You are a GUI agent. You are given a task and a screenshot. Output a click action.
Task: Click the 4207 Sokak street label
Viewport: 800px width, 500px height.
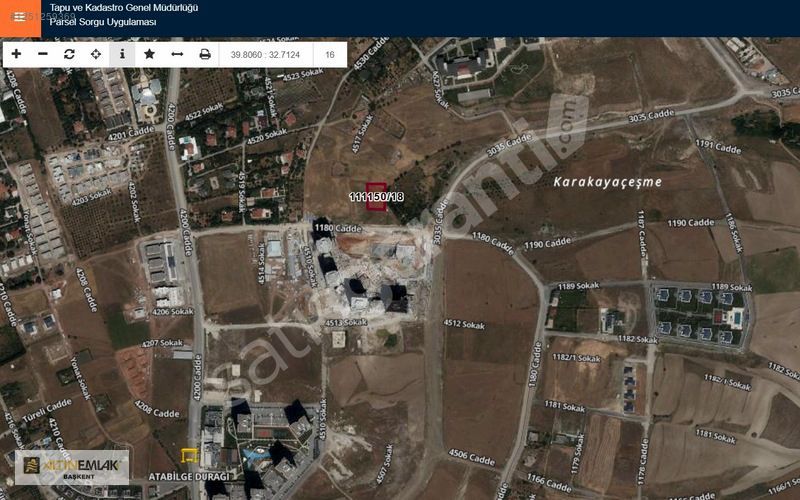[162, 343]
